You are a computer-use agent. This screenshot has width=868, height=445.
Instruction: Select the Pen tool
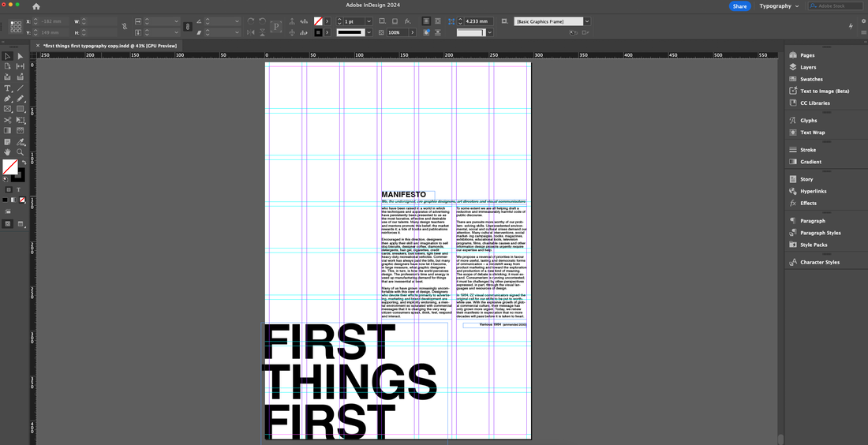point(8,99)
